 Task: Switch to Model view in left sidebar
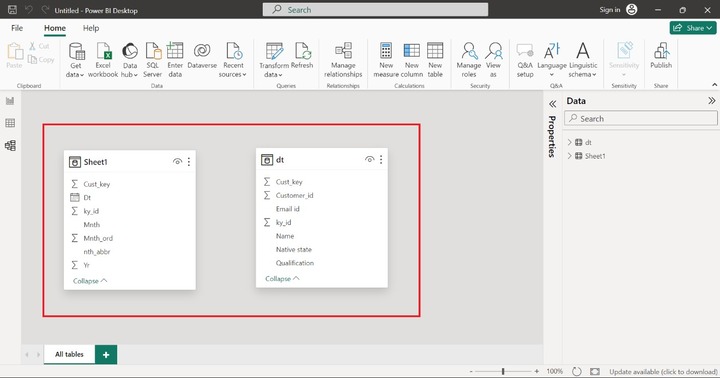click(10, 146)
